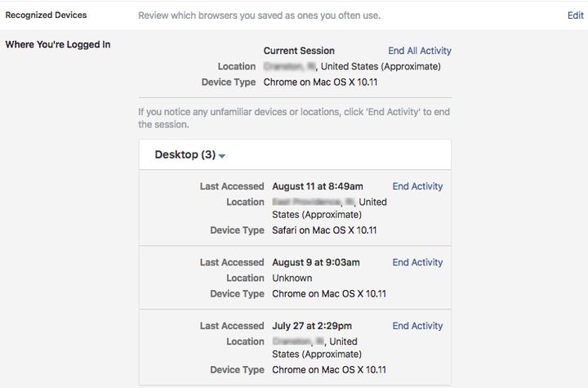Screen dimensions: 588x388
Task: Click the Recognized Devices description text
Action: (259, 16)
